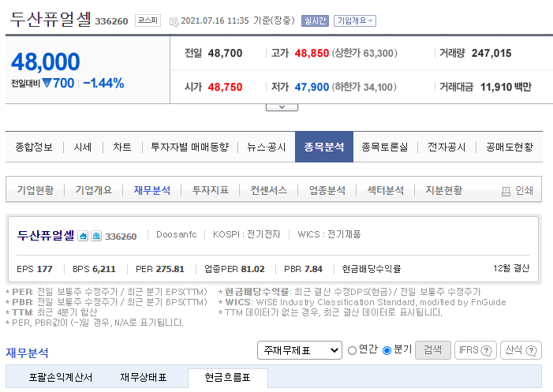Screen dimensions: 553x392
Task: Click the PER 275.81 value
Action: coord(170,269)
